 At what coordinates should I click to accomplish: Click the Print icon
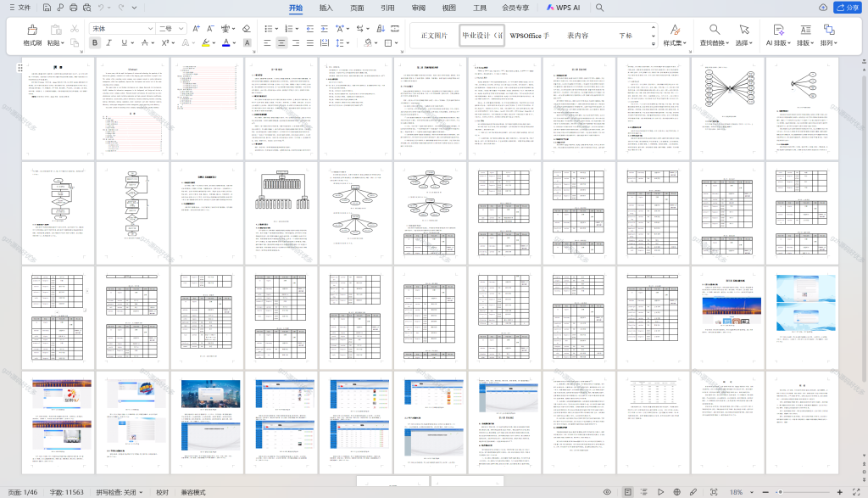[x=73, y=8]
